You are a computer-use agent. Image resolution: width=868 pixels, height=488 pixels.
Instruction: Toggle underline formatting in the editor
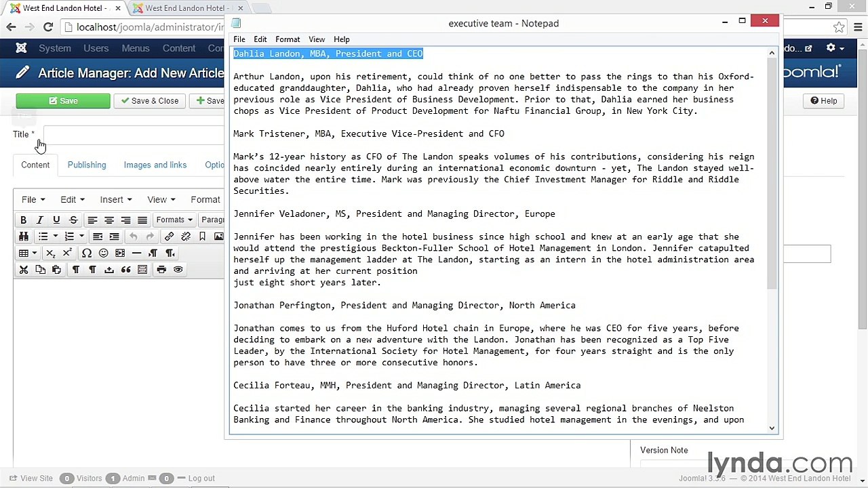click(56, 220)
